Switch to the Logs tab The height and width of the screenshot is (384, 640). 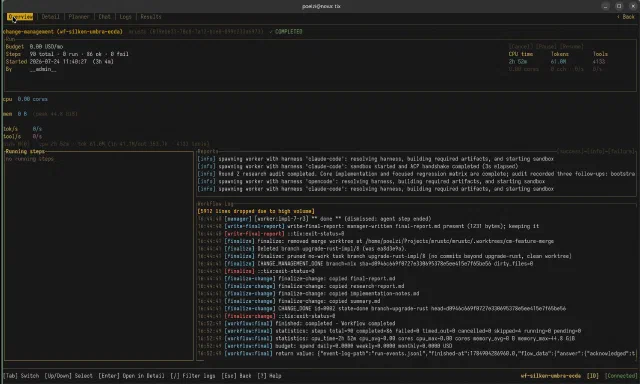pyautogui.click(x=125, y=17)
